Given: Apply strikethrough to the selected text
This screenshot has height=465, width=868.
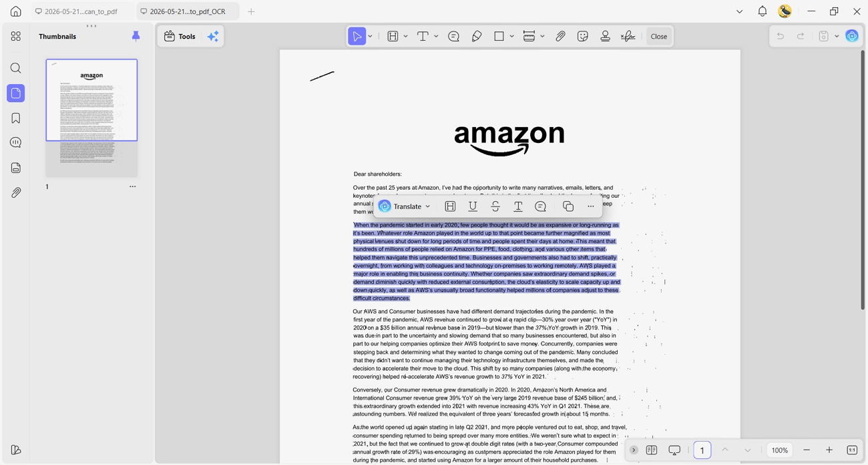Looking at the screenshot, I should (495, 206).
